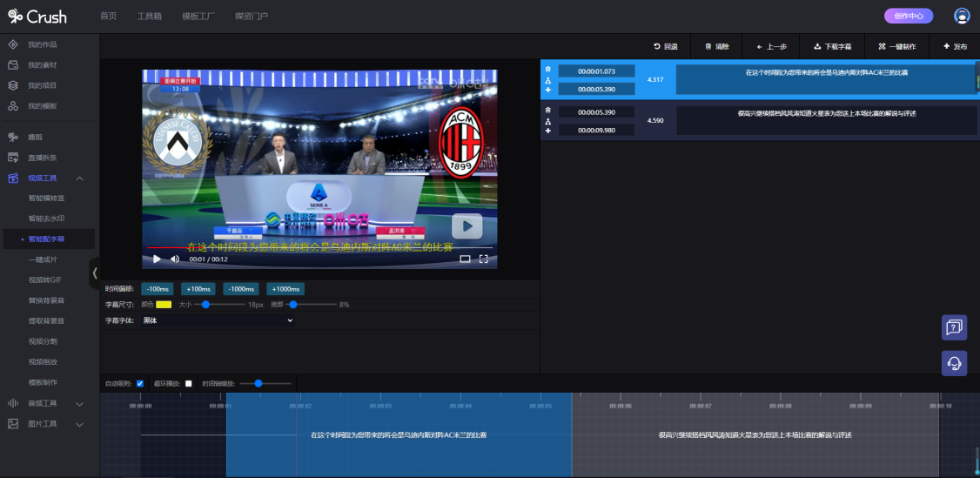The image size is (980, 478).
Task: Open 我的素材 in sidebar
Action: click(43, 65)
